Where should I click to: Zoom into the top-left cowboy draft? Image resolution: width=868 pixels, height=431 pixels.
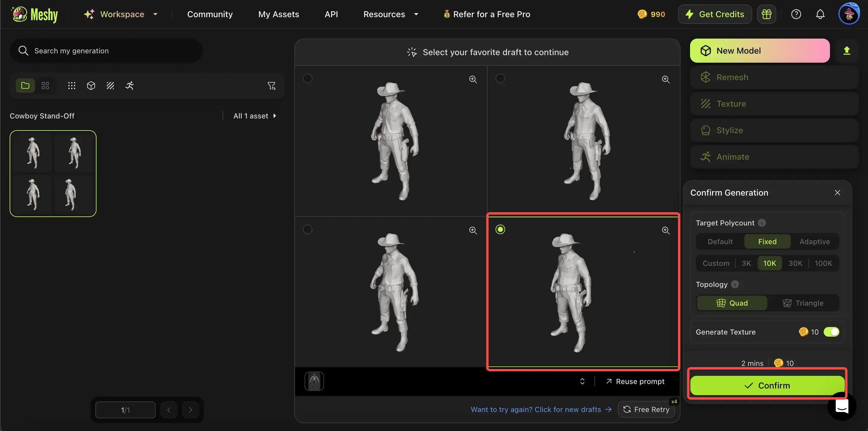(473, 80)
